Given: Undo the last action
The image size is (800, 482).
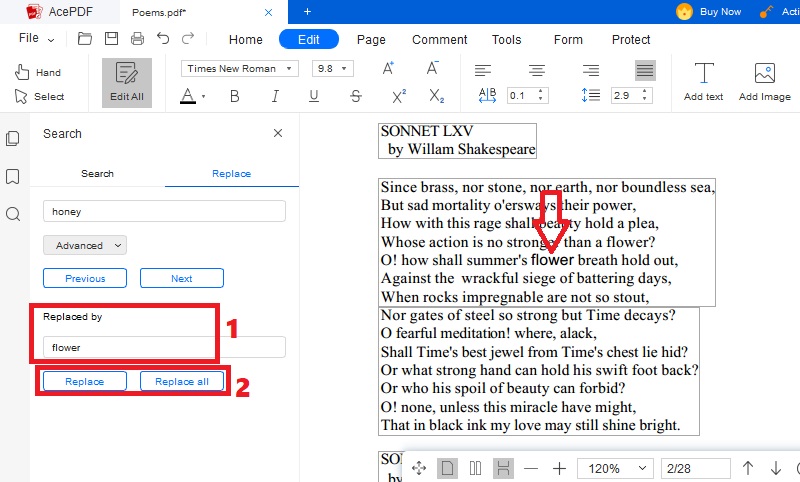Looking at the screenshot, I should (x=163, y=38).
